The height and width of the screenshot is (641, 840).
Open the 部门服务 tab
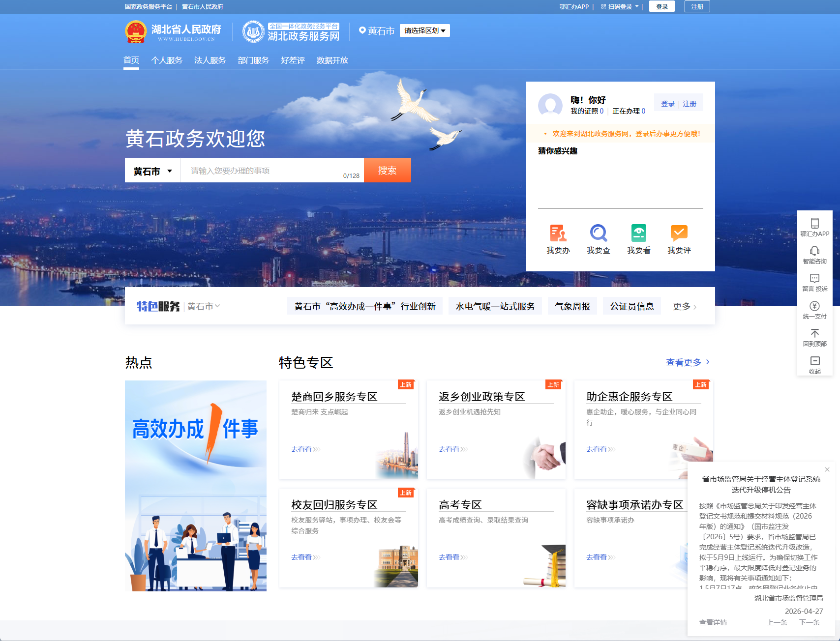[x=253, y=60]
